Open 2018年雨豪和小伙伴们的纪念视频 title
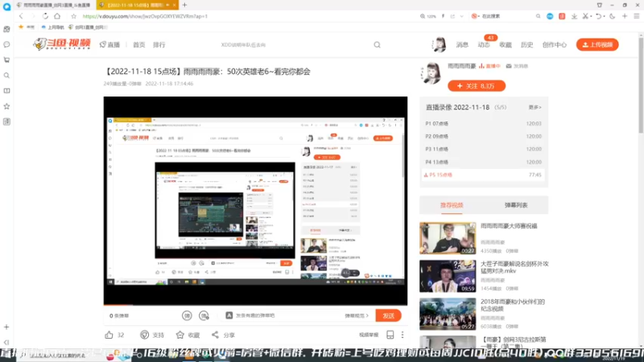 (513, 305)
